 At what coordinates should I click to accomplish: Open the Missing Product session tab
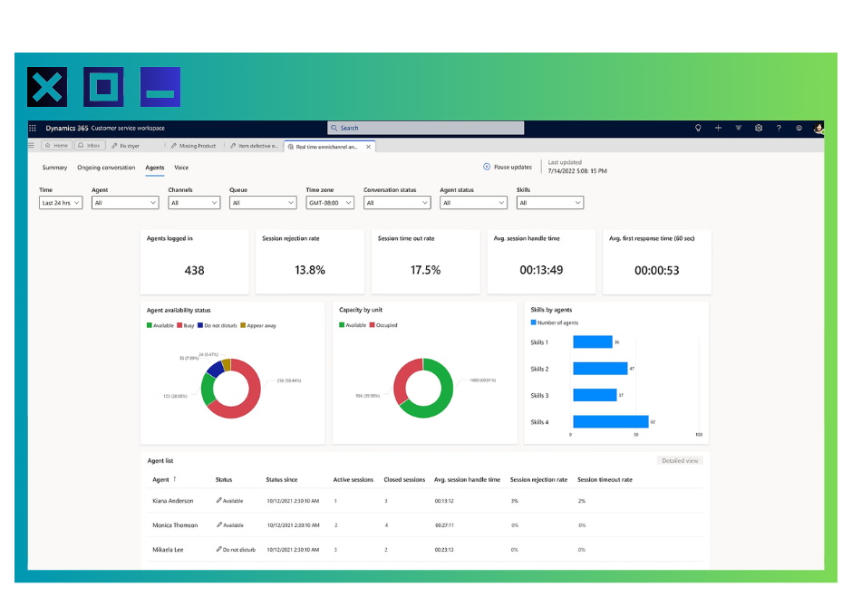(x=194, y=145)
